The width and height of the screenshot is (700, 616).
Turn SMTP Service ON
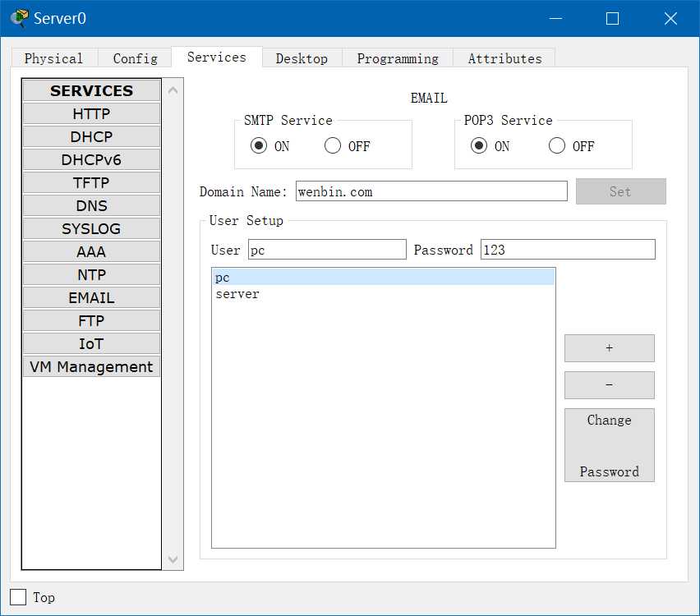[x=259, y=145]
